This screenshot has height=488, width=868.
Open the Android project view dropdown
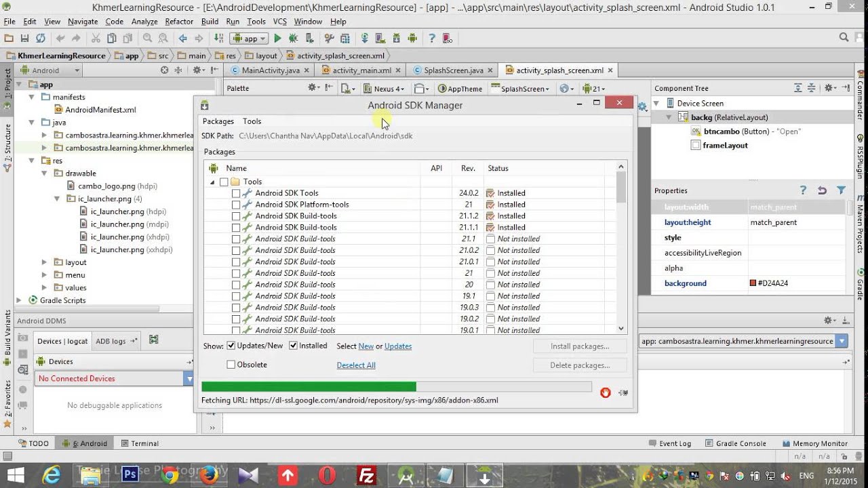point(50,70)
